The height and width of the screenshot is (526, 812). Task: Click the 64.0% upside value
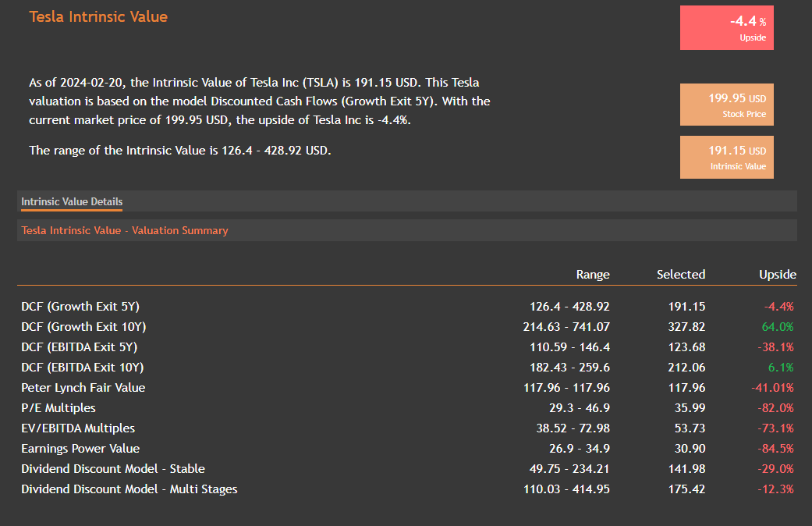pos(778,327)
